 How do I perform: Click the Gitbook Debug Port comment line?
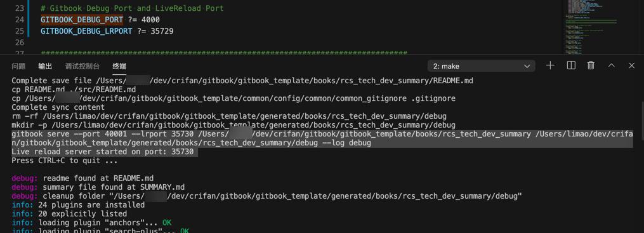click(132, 8)
